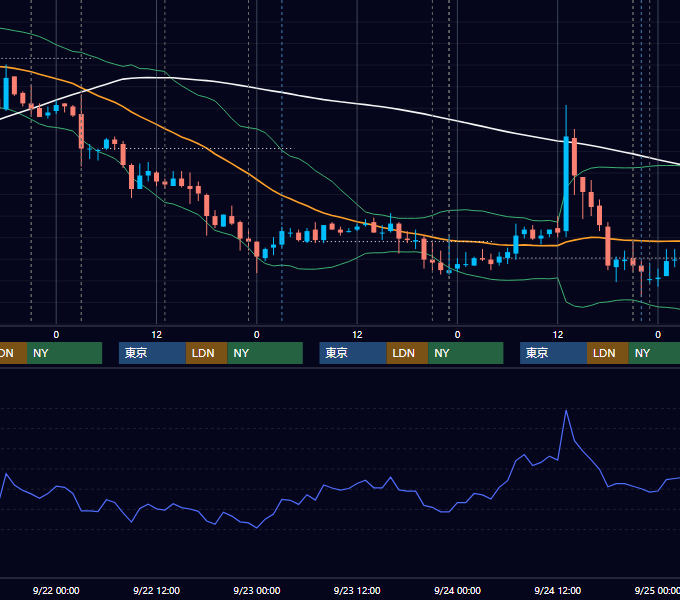Click the 9/22 00:00 date label

56,590
